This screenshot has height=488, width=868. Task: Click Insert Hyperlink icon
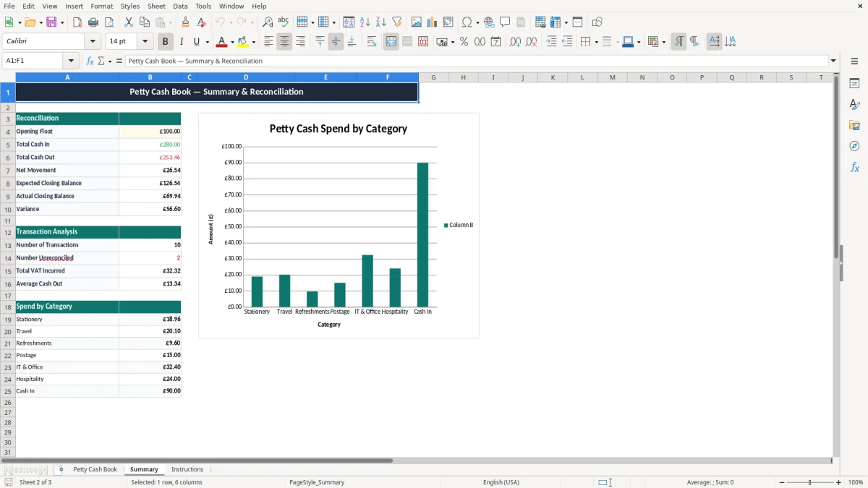click(489, 22)
